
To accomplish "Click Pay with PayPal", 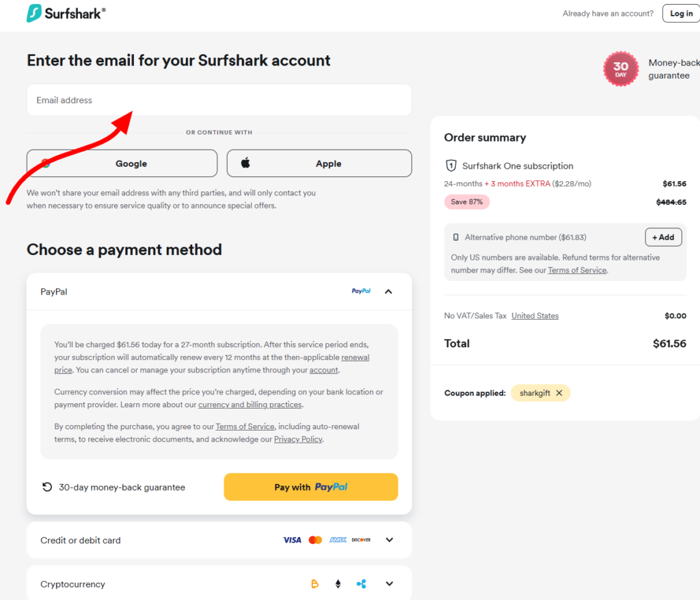I will tap(311, 487).
